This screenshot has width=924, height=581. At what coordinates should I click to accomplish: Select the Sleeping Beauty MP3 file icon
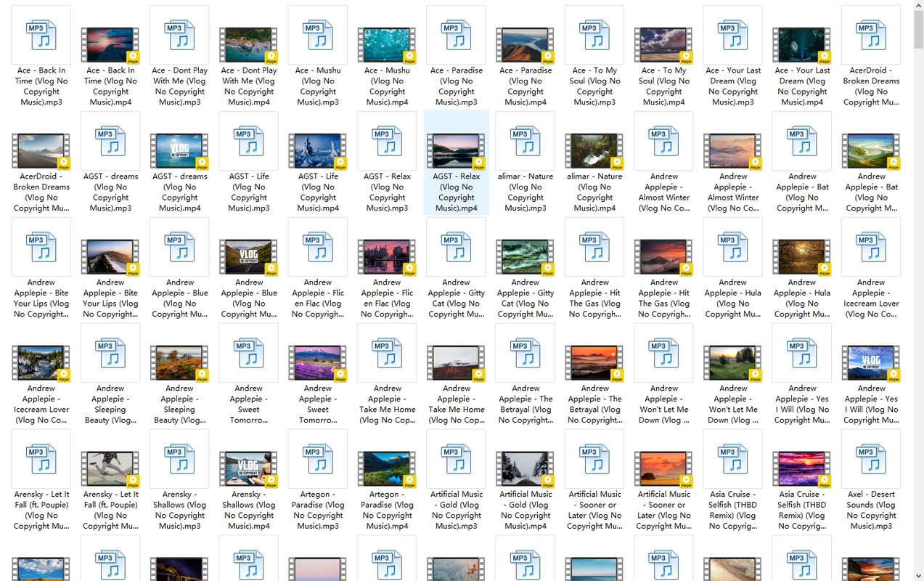(x=110, y=353)
